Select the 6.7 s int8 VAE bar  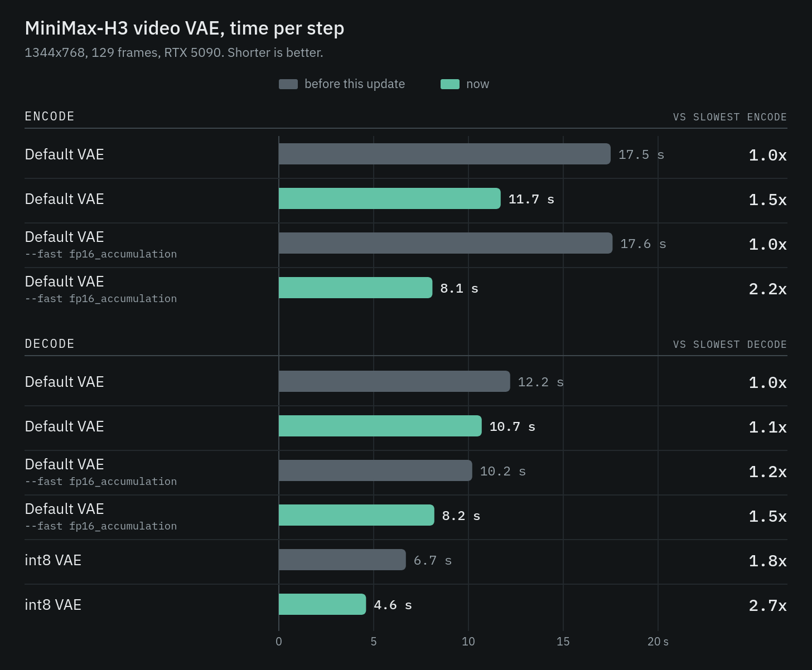click(x=342, y=560)
